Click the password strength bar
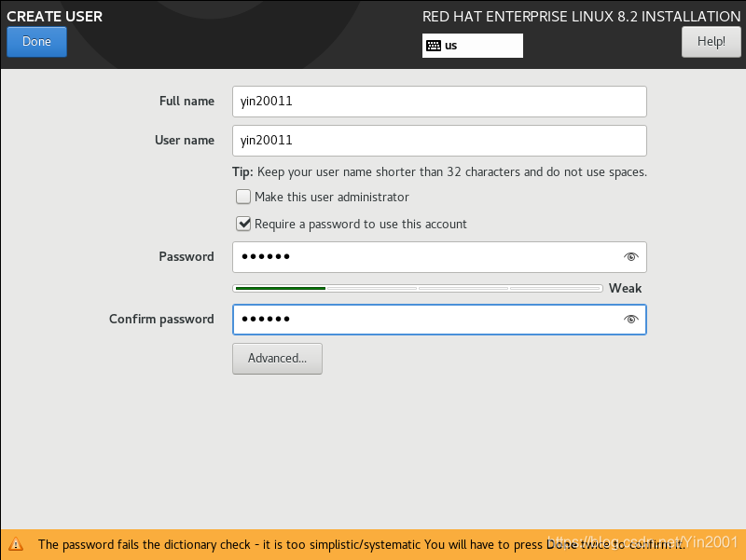Image resolution: width=746 pixels, height=560 pixels. (x=418, y=288)
